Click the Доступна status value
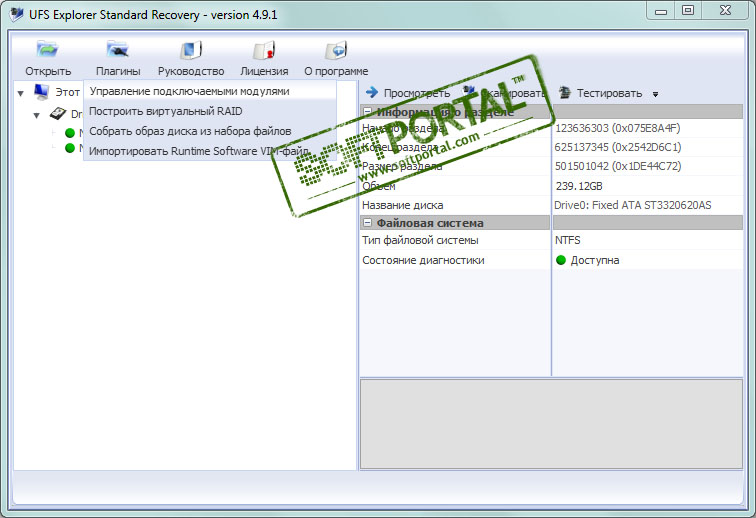The image size is (756, 518). pos(595,260)
